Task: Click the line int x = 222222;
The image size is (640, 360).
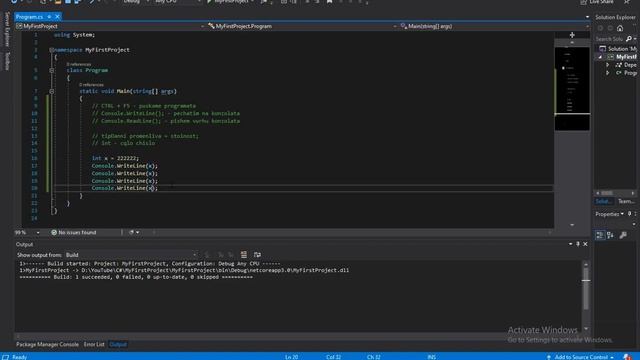Action: [116, 158]
